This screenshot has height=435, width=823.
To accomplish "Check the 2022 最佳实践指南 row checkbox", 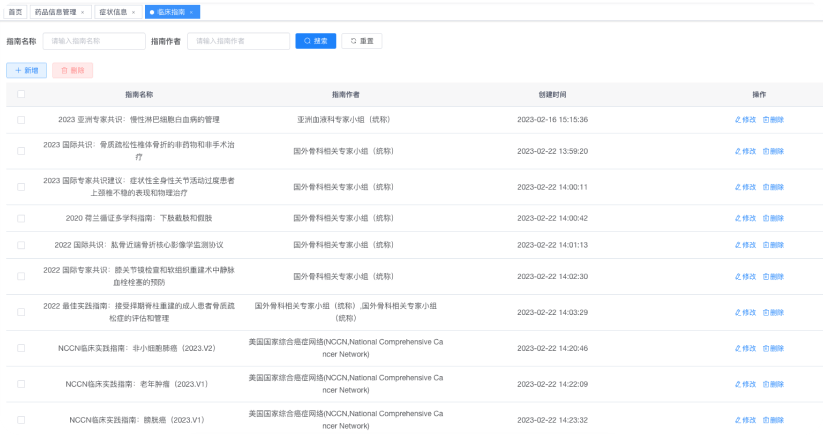I will coord(21,312).
